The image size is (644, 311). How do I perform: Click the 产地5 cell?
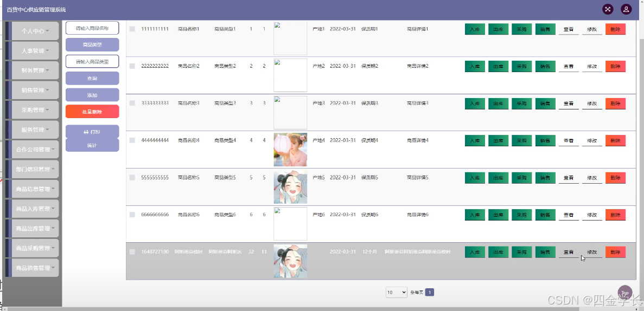point(318,178)
